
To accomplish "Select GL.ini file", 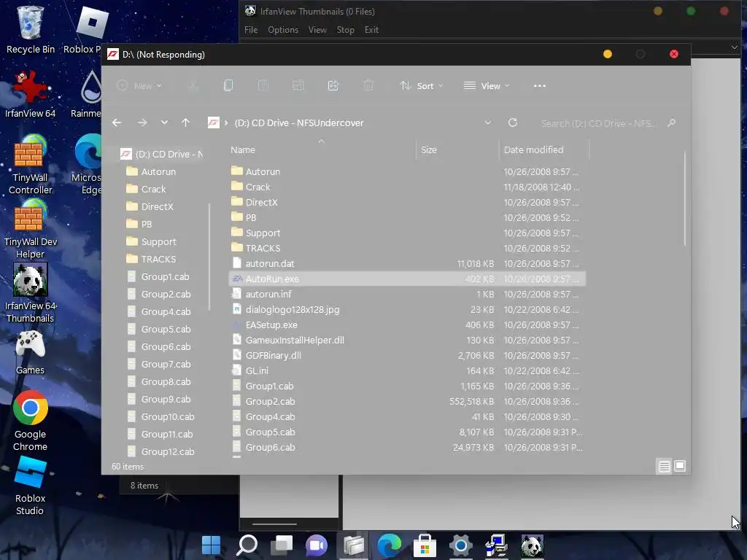I will pos(407,370).
